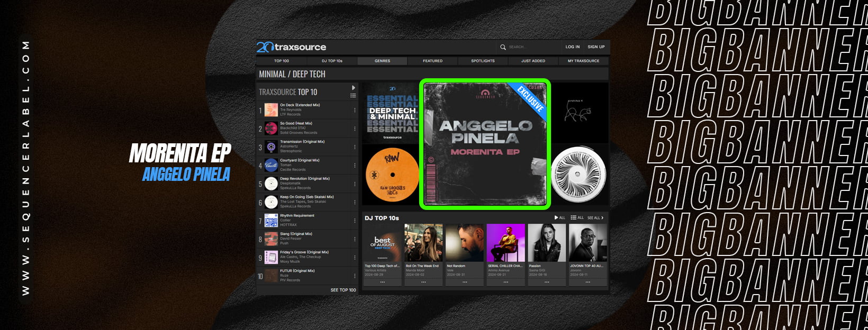Open ellipsis menu under Passion chart
This screenshot has width=868, height=330.
point(547,282)
